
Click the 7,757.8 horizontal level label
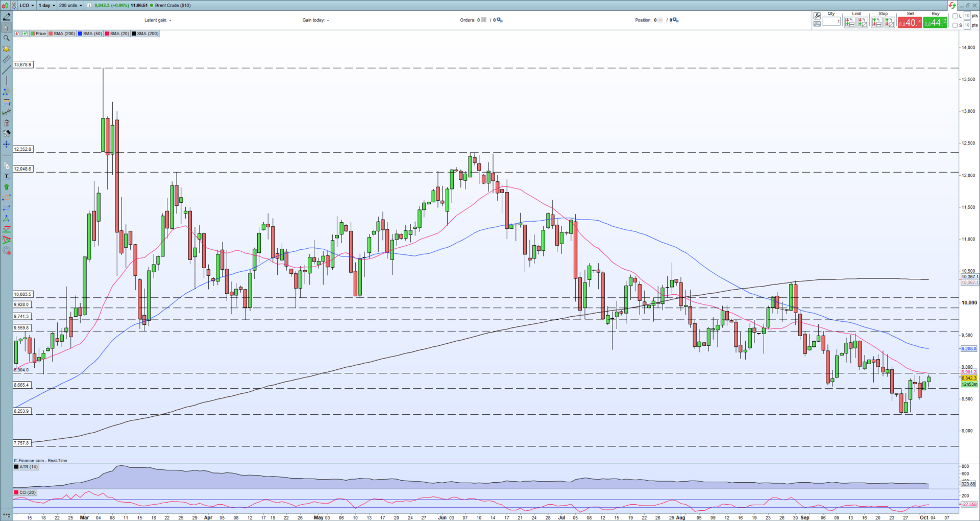[x=21, y=443]
